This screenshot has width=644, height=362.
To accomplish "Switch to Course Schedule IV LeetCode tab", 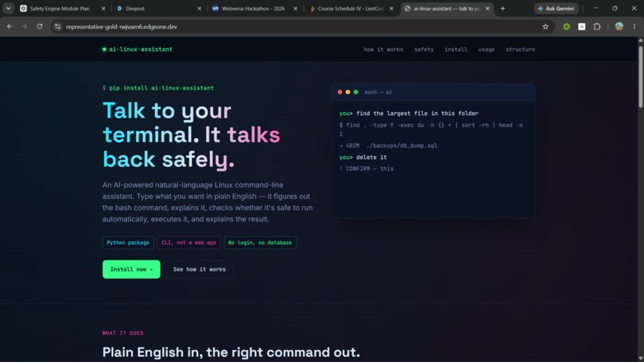I will coord(348,8).
